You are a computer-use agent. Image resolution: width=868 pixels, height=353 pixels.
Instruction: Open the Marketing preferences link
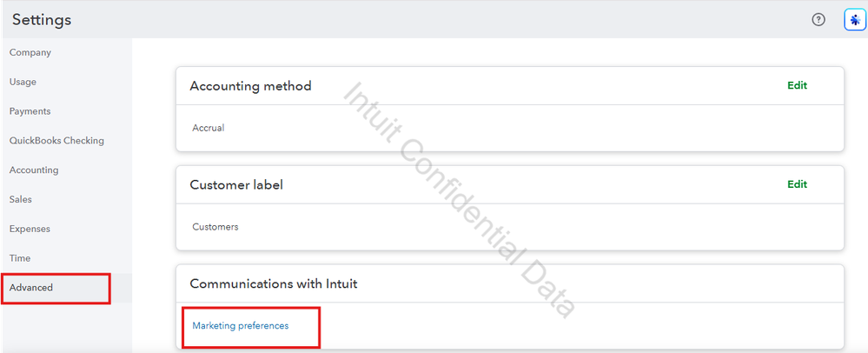pos(241,326)
